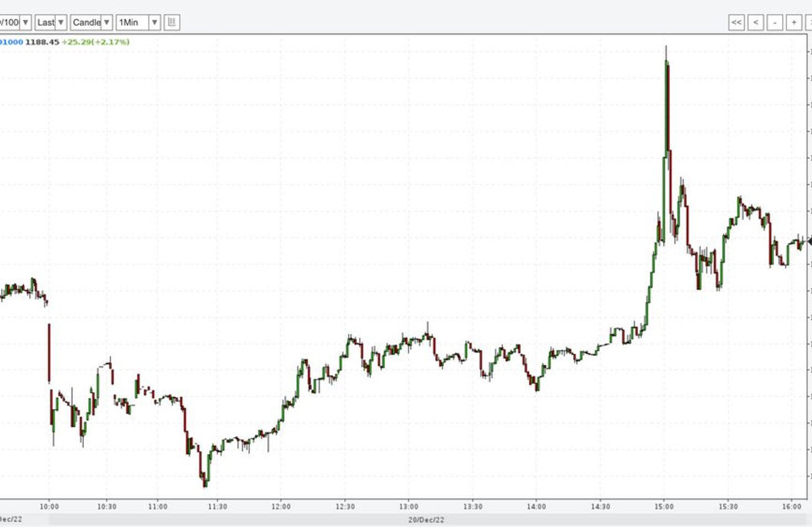The image size is (812, 527).
Task: Open the Candle chart style dropdown
Action: point(91,23)
